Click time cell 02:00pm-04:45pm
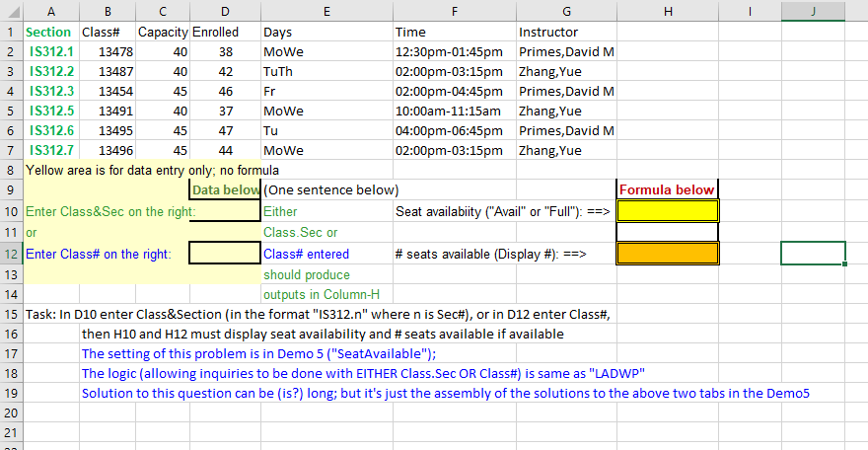The height and width of the screenshot is (450, 868). [455, 91]
